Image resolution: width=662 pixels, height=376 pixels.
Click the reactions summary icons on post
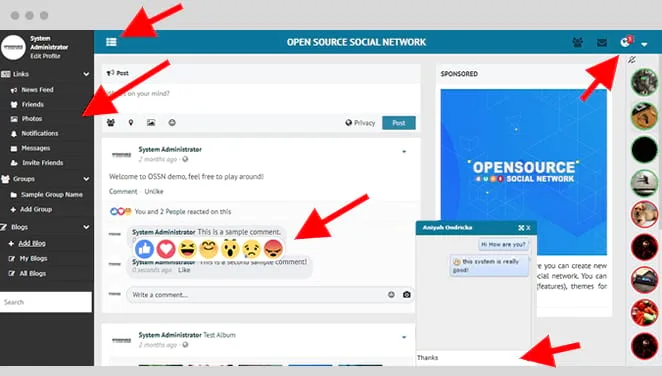click(x=121, y=211)
